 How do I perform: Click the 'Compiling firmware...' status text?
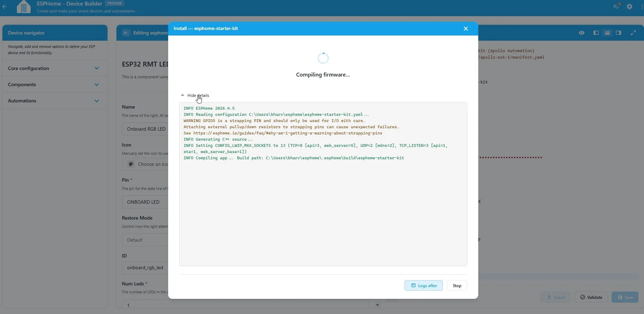coord(323,74)
